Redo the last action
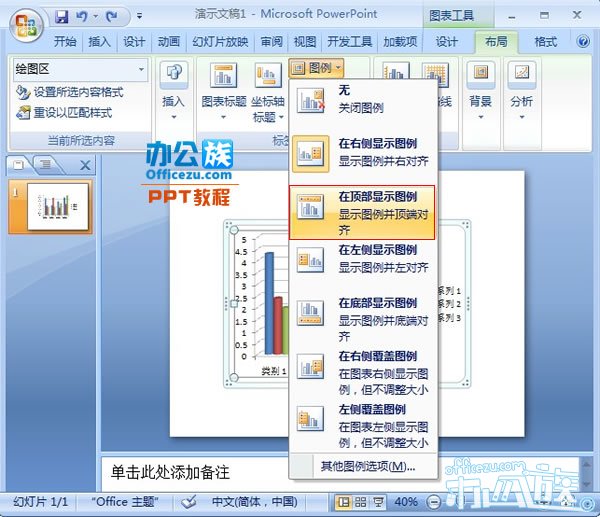The width and height of the screenshot is (600, 517). tap(111, 16)
